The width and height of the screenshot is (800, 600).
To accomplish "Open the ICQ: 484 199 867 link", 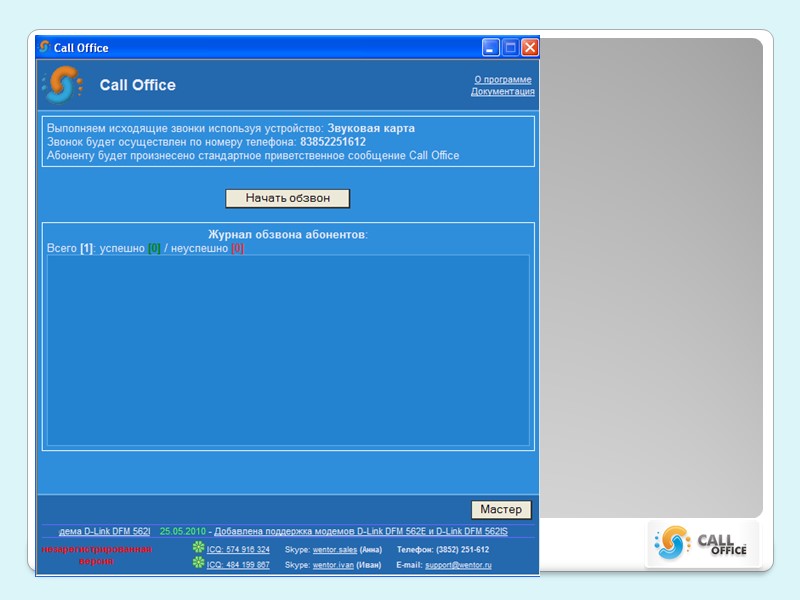I will point(238,565).
